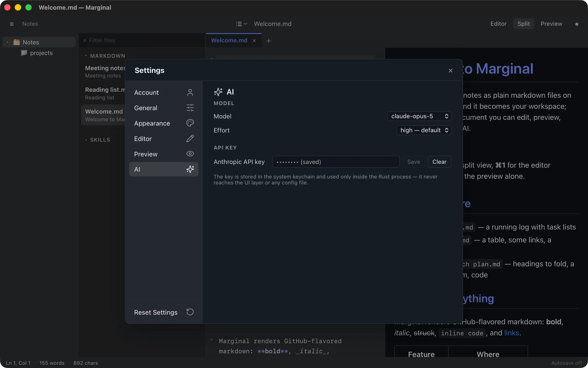Add a new tab with plus icon

pyautogui.click(x=269, y=41)
